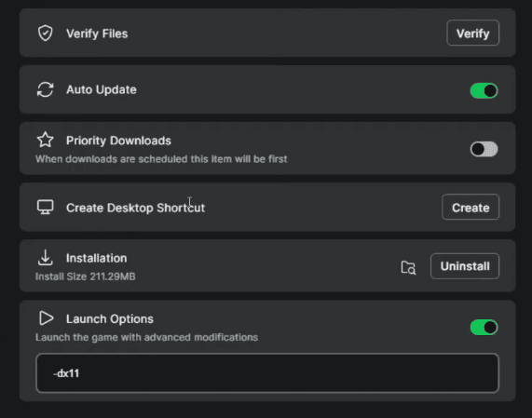The image size is (532, 418).
Task: Click the 'Launch Options' heading
Action: [110, 319]
